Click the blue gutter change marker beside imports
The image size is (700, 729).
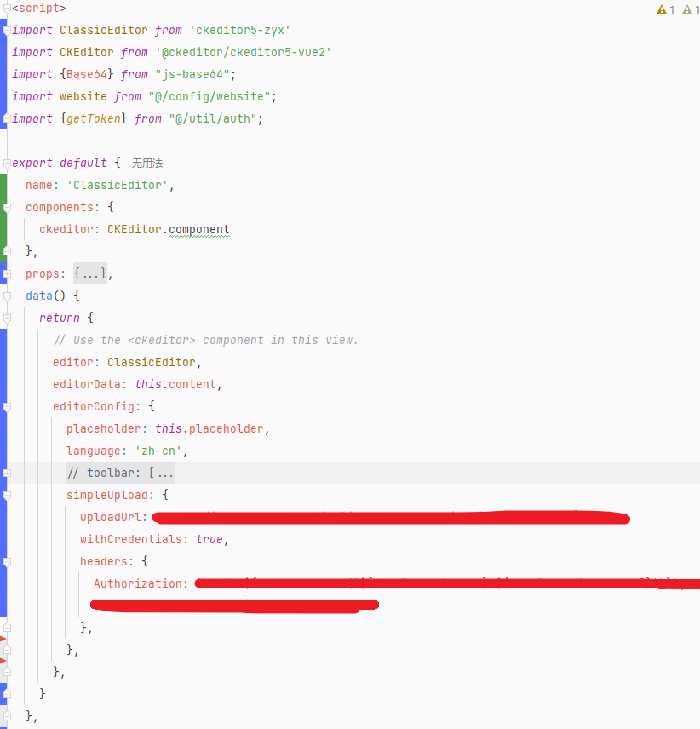click(4, 73)
